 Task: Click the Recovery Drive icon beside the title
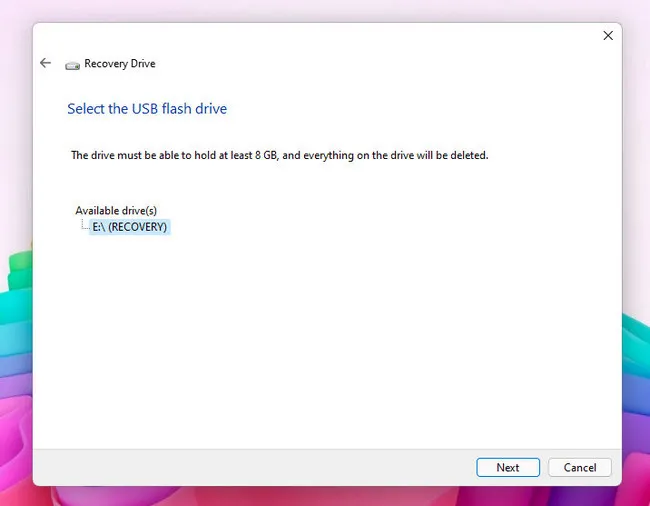[x=72, y=64]
